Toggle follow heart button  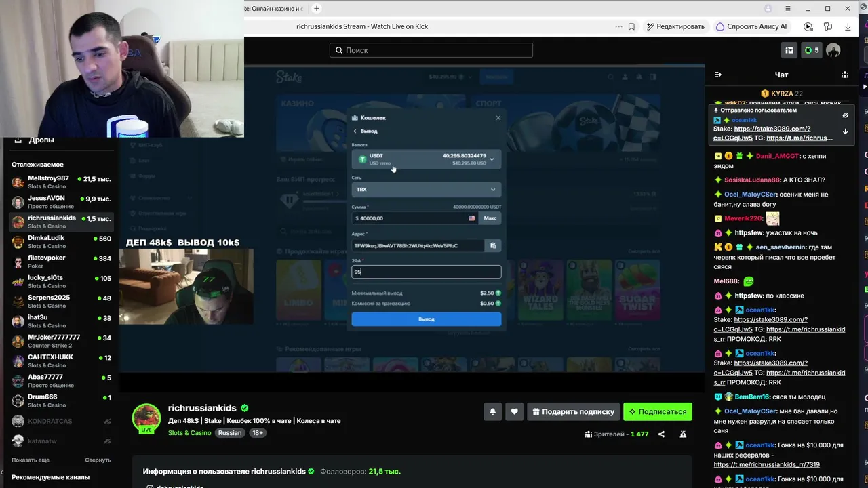tap(514, 411)
